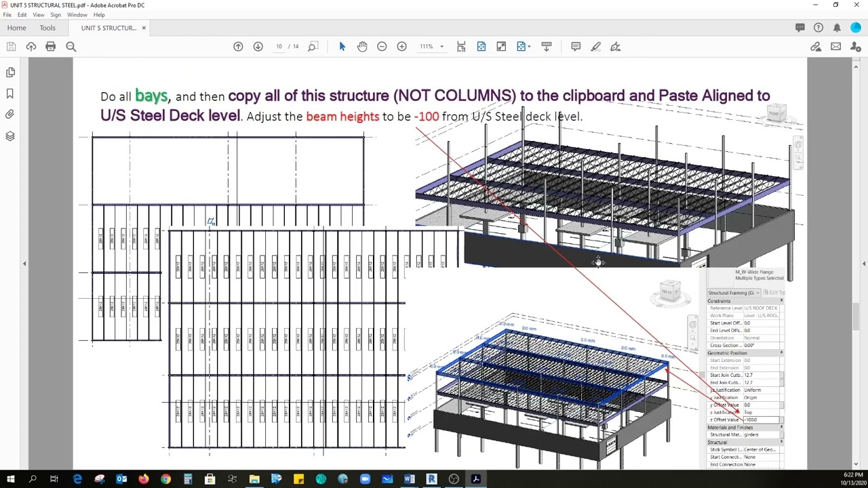The height and width of the screenshot is (488, 868).
Task: Switch to full screen mode icon
Action: coord(501,46)
